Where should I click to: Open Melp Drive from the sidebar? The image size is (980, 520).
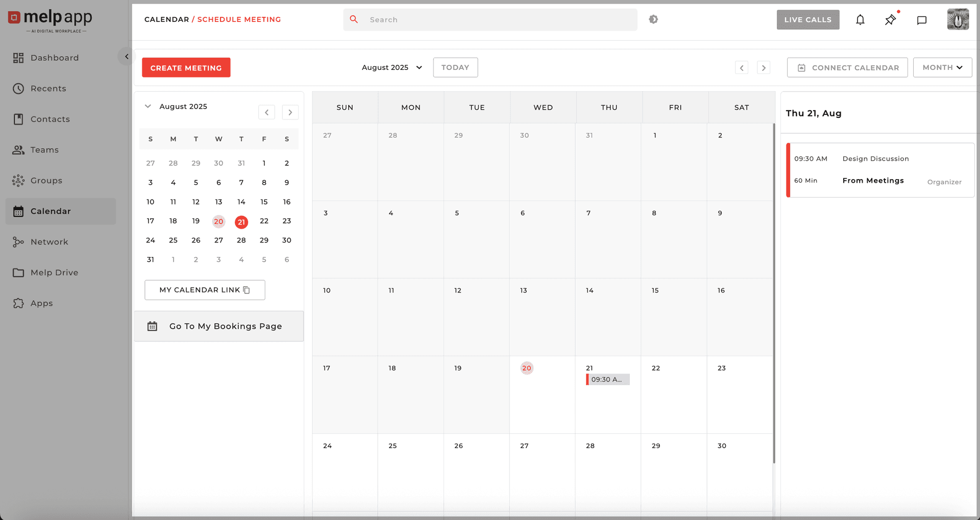tap(54, 272)
